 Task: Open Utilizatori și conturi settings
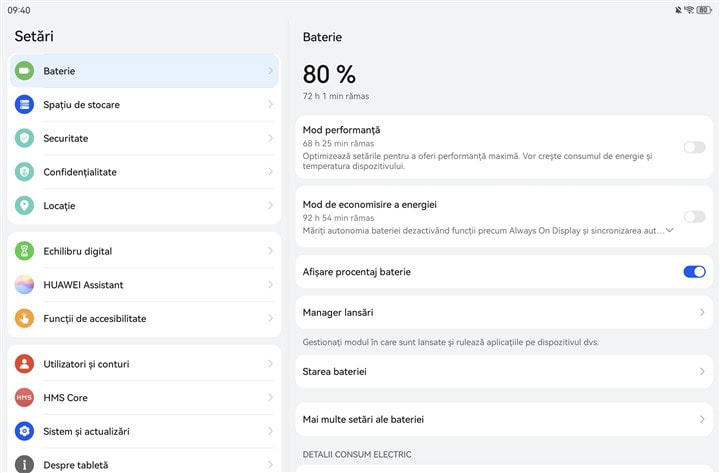pyautogui.click(x=144, y=364)
